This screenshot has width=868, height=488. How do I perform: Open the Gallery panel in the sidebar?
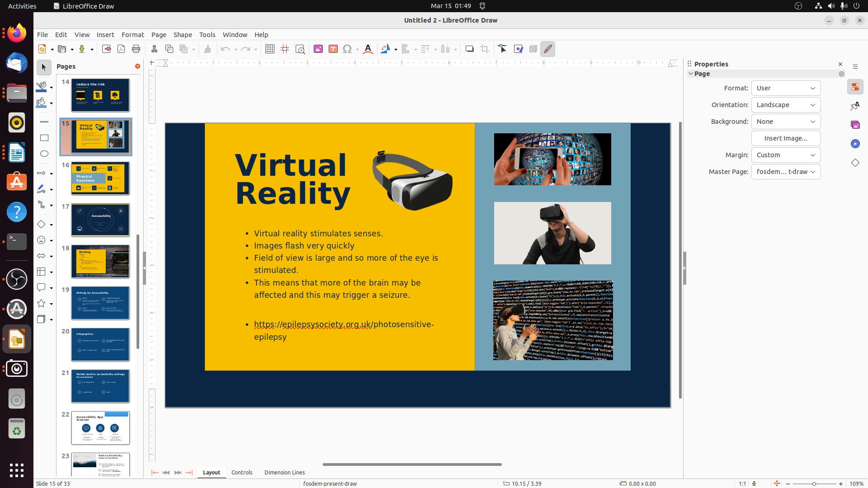pos(855,124)
